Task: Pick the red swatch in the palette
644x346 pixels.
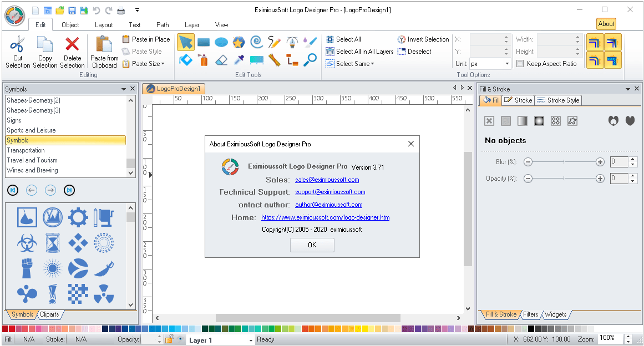Action: coord(12,329)
